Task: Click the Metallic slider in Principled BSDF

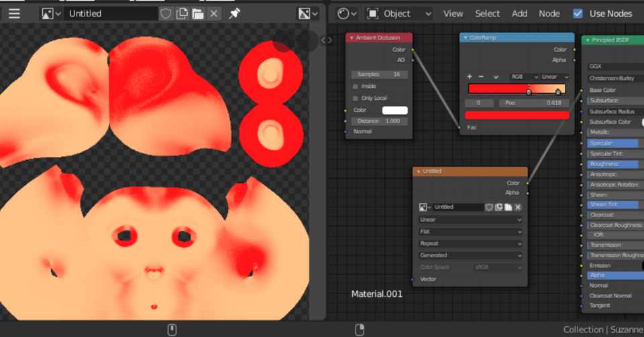Action: pos(616,133)
